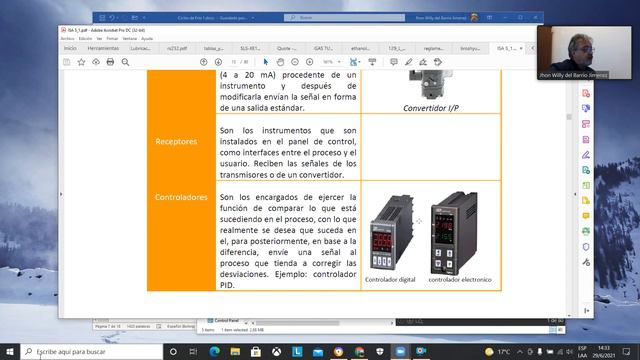
Task: Click the Receptores row heading
Action: tap(176, 142)
